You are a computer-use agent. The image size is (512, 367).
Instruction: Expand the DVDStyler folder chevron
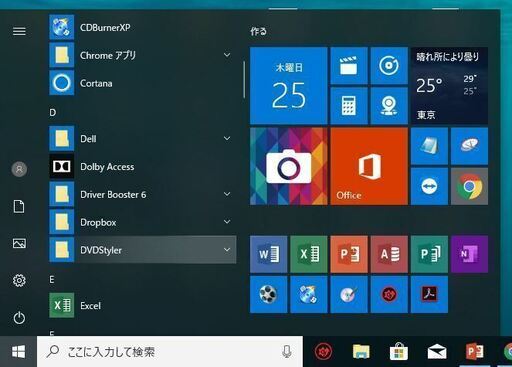(227, 250)
